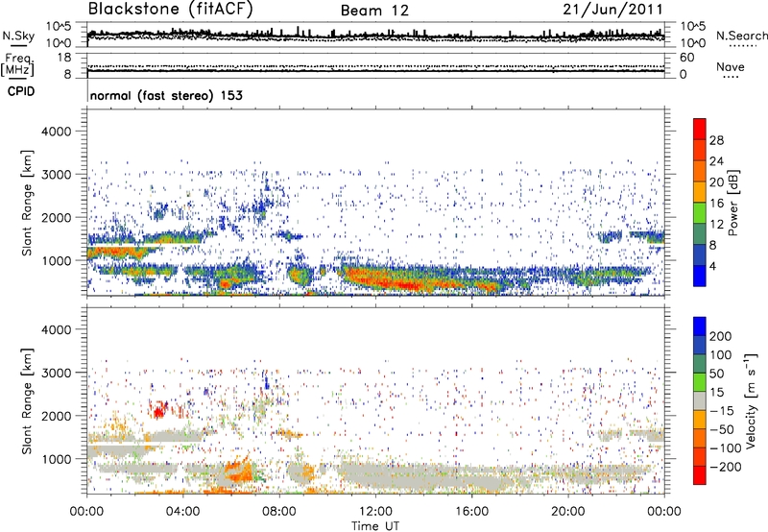Click the '12:00' time axis tick label
The height and width of the screenshot is (532, 768).
click(x=375, y=512)
